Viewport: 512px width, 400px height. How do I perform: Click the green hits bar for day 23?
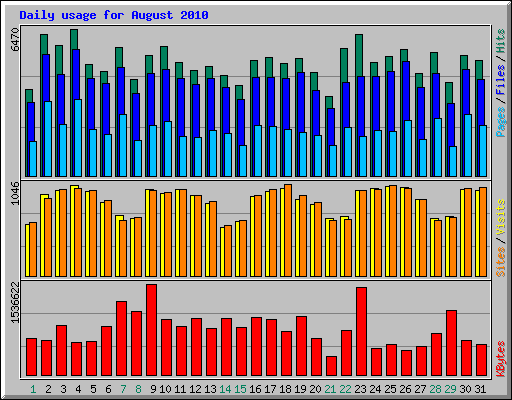(x=359, y=55)
